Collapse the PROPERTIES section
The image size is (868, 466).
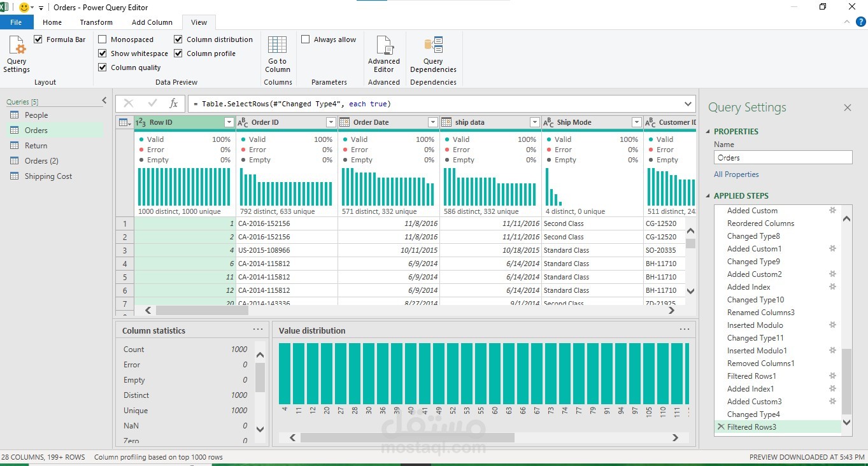(x=708, y=132)
